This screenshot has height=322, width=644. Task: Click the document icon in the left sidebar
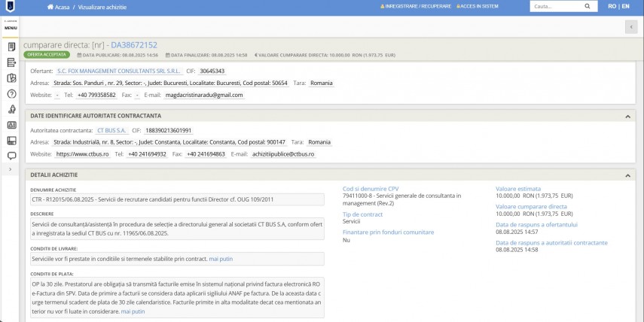tap(11, 46)
